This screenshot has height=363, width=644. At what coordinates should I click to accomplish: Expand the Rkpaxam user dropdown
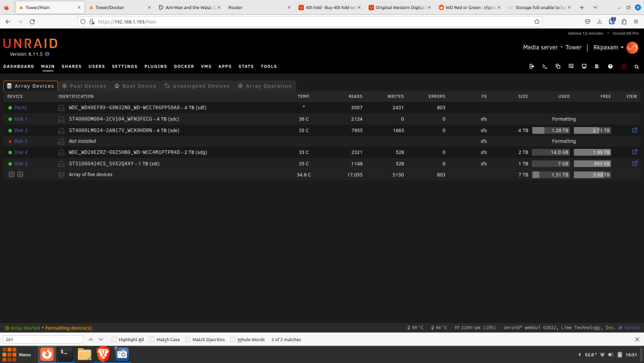click(x=609, y=47)
